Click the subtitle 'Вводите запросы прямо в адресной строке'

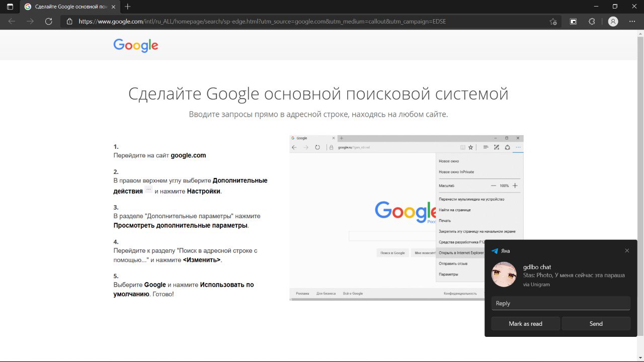point(269,114)
